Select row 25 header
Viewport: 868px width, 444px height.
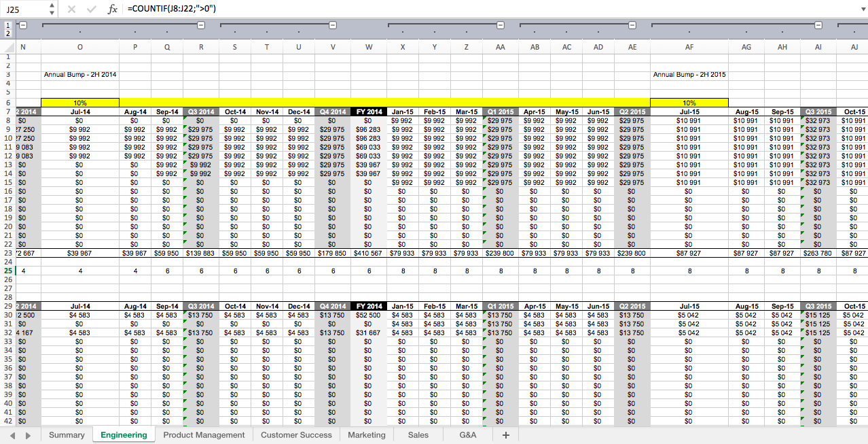(x=8, y=271)
